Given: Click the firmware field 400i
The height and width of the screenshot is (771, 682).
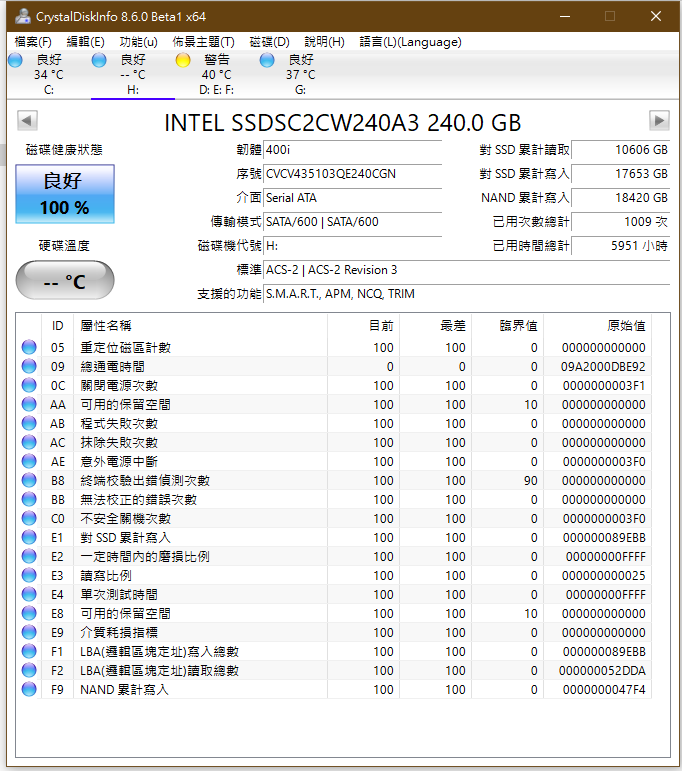Looking at the screenshot, I should coord(353,150).
